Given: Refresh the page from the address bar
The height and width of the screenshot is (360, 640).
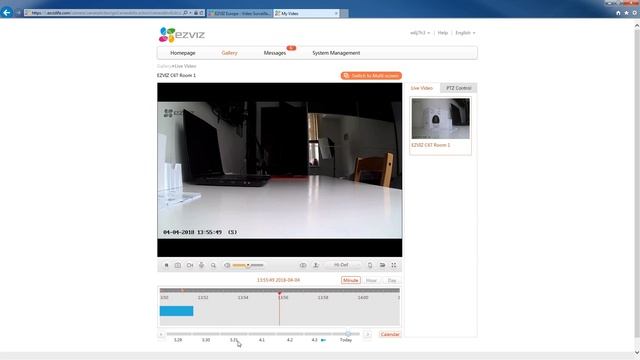Looking at the screenshot, I should point(201,13).
